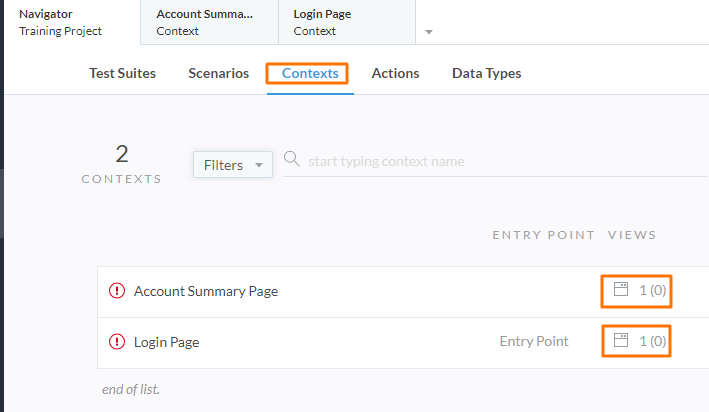This screenshot has width=709, height=412.
Task: Switch to the Test Suites tab
Action: coord(123,73)
